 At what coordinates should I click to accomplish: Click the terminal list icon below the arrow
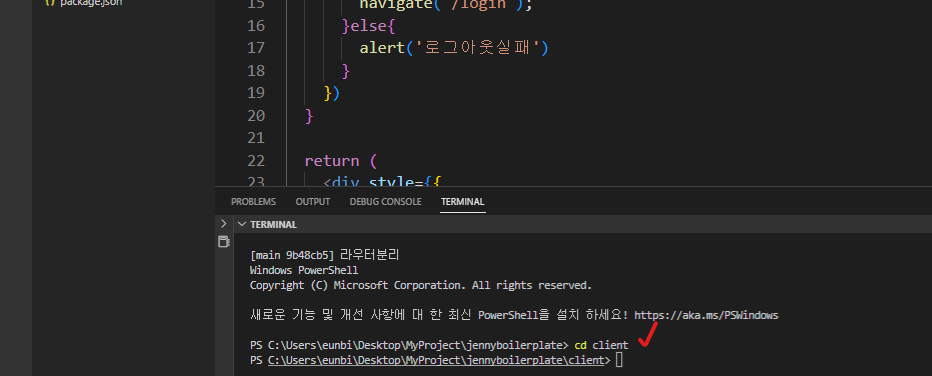pyautogui.click(x=223, y=242)
